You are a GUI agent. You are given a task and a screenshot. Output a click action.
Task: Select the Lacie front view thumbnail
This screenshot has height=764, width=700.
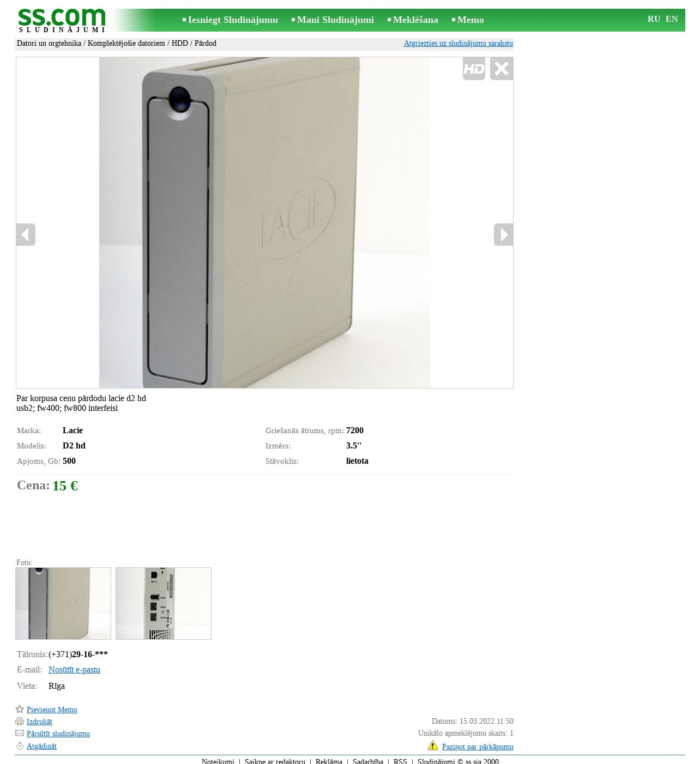63,603
